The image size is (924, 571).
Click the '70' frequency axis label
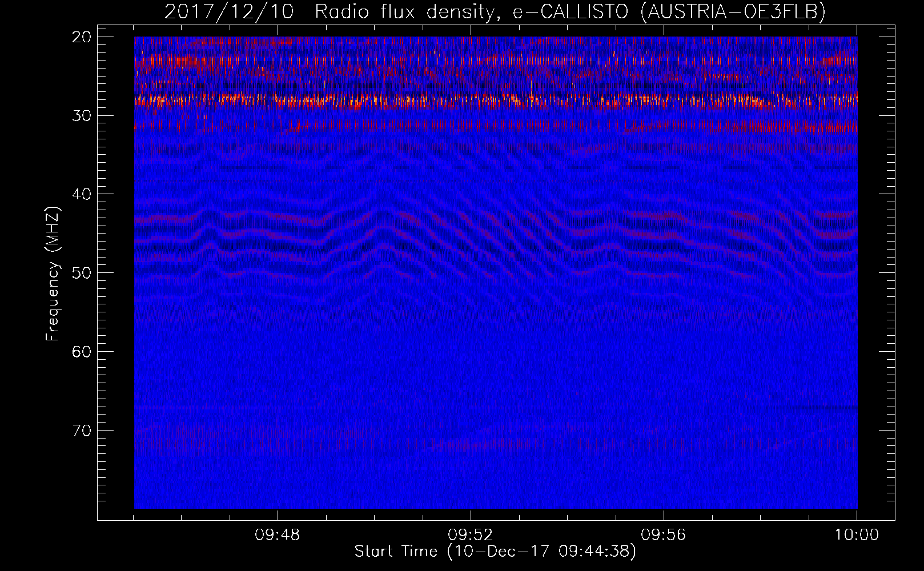(82, 431)
